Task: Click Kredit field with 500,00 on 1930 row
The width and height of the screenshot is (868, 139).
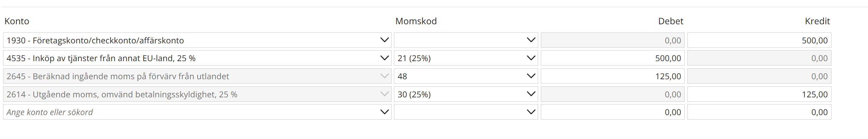Action: coord(759,40)
